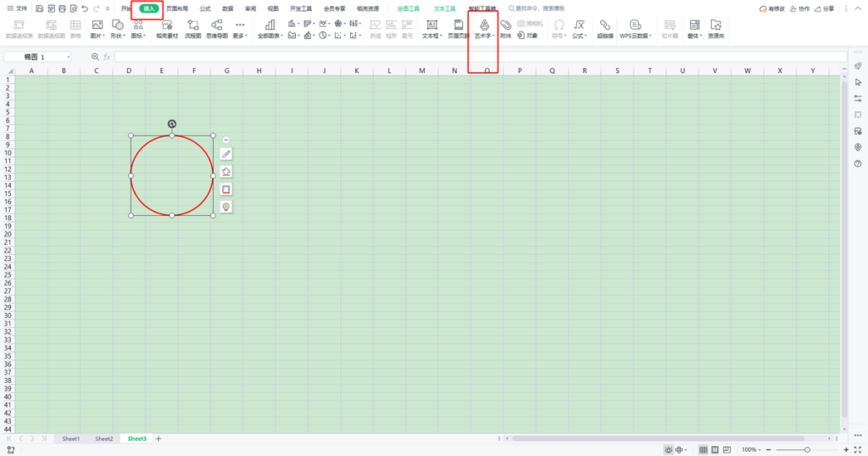Screen dimensions: 868x456
Task: Insert a 思维导图 mind map
Action: tap(217, 29)
